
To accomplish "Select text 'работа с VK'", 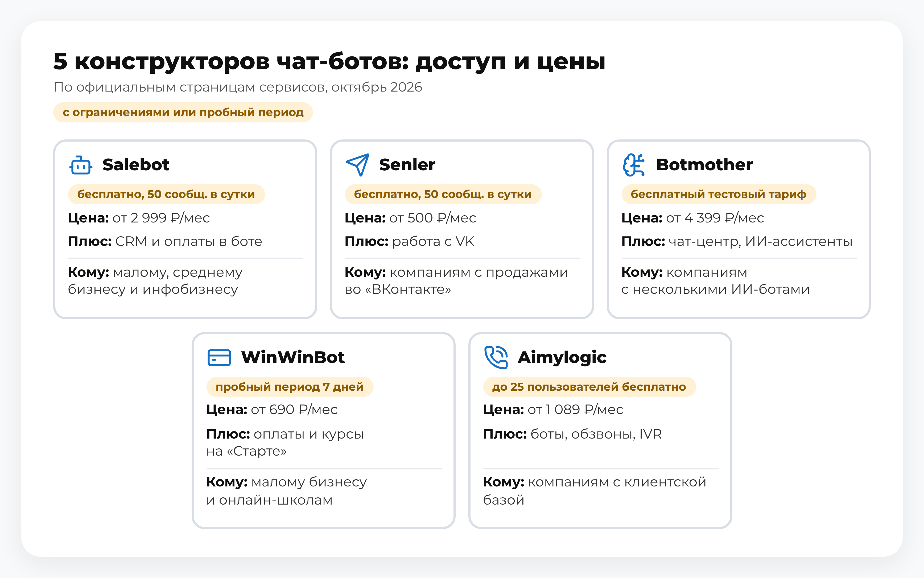I will pyautogui.click(x=433, y=242).
